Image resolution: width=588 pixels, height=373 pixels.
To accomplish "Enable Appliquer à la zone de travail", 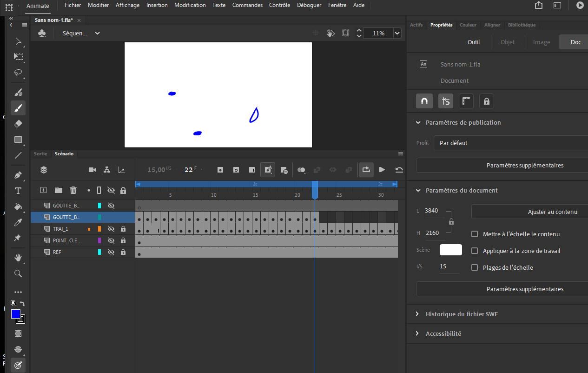I will point(475,251).
